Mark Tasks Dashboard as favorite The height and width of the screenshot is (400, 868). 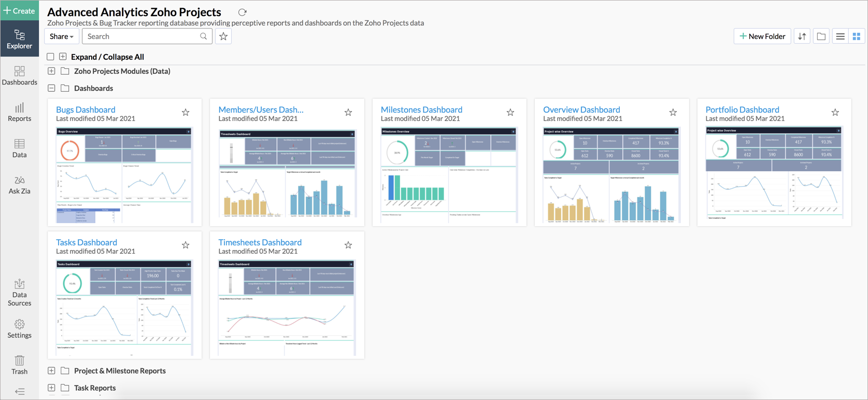click(x=186, y=245)
